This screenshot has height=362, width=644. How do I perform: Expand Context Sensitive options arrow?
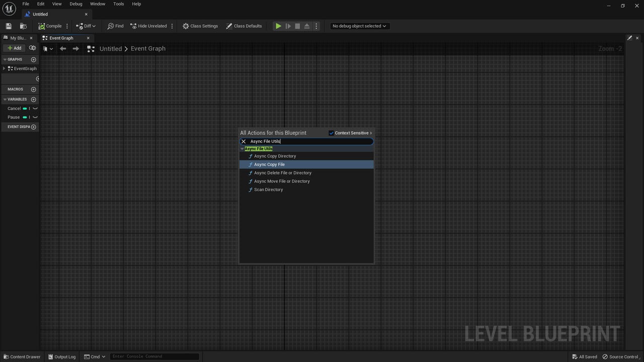tap(371, 133)
